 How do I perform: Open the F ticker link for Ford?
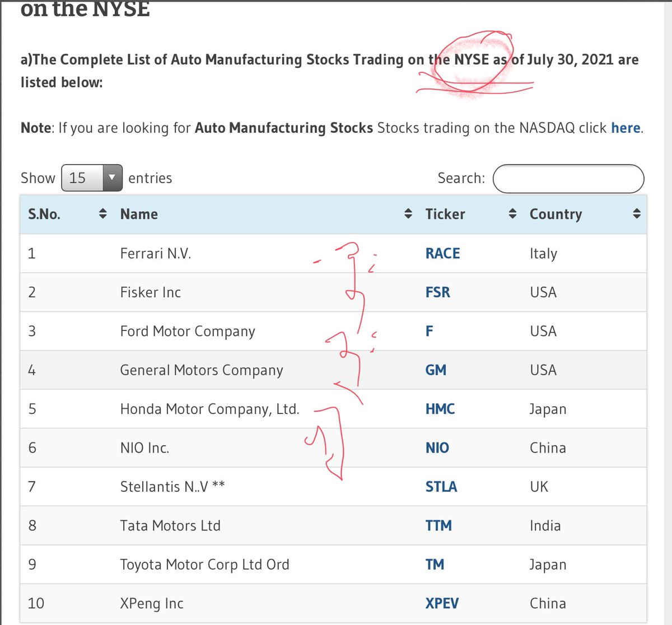point(430,331)
